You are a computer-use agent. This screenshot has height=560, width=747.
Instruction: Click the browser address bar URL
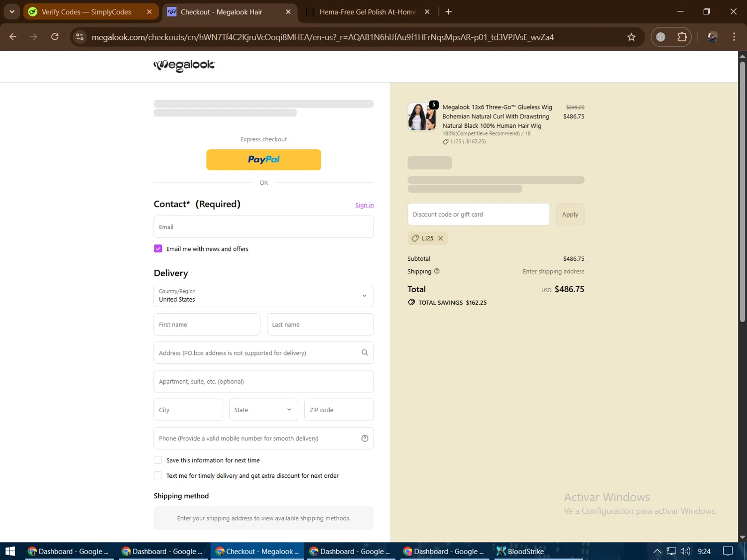tap(323, 37)
